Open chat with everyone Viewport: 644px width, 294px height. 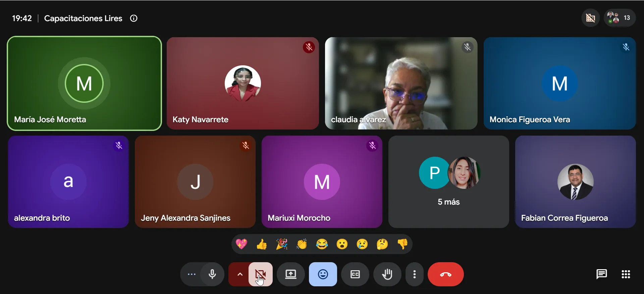(x=602, y=274)
